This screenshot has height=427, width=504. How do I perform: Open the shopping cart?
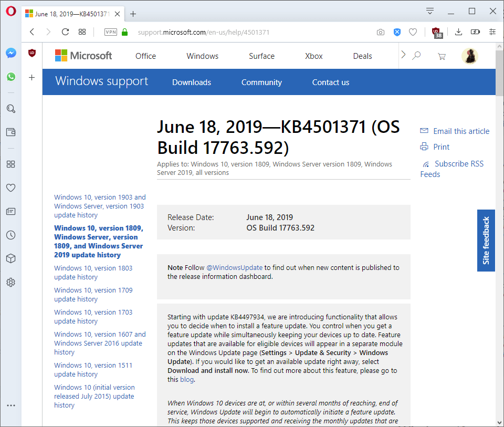[x=442, y=57]
